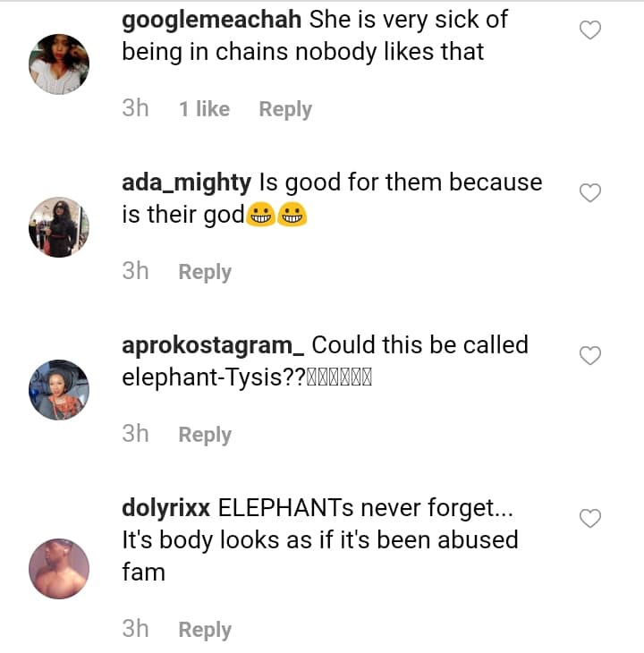Click the 3h timestamp on googlemeachah's comment
The width and height of the screenshot is (644, 653).
click(135, 109)
